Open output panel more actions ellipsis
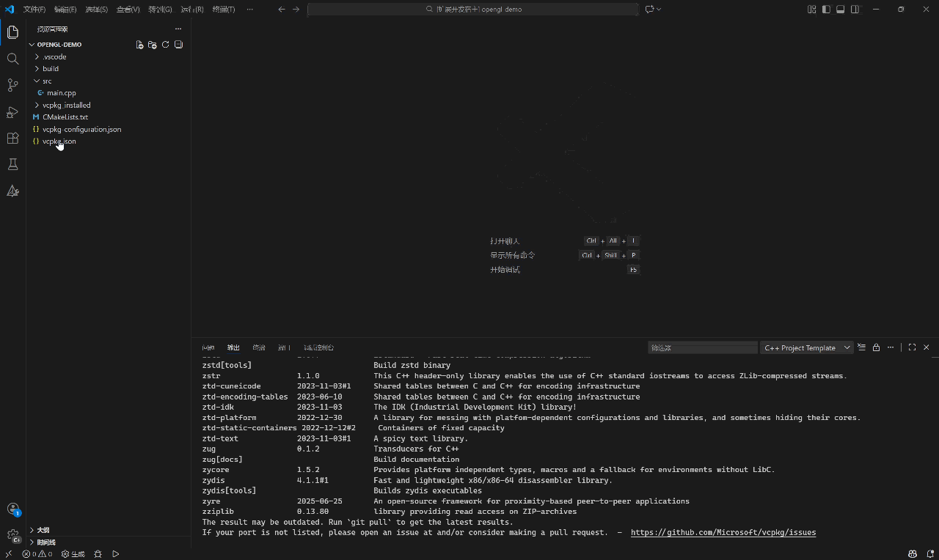Image resolution: width=939 pixels, height=560 pixels. click(x=891, y=347)
